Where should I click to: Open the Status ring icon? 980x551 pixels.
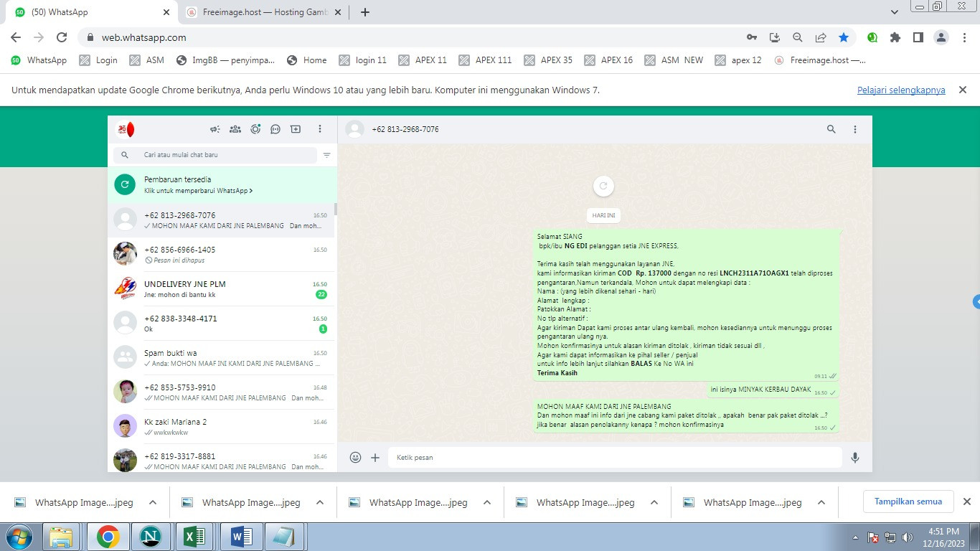click(x=255, y=129)
